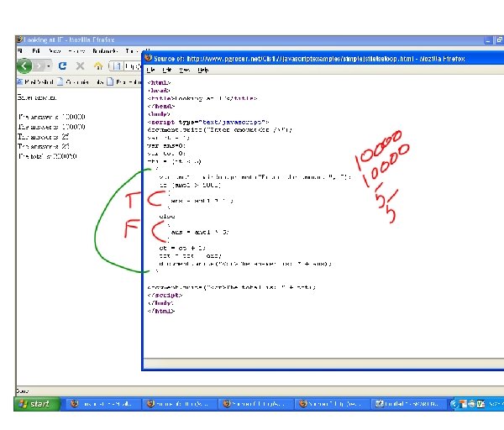Image resolution: width=504 pixels, height=430 pixels.
Task: Click the first system tray icon after the arrow
Action: (x=463, y=404)
